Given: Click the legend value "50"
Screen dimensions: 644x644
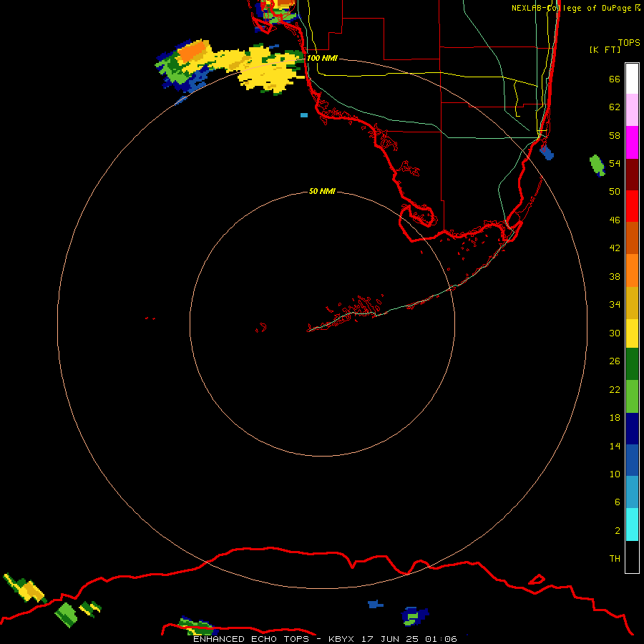Looking at the screenshot, I should coord(615,192).
